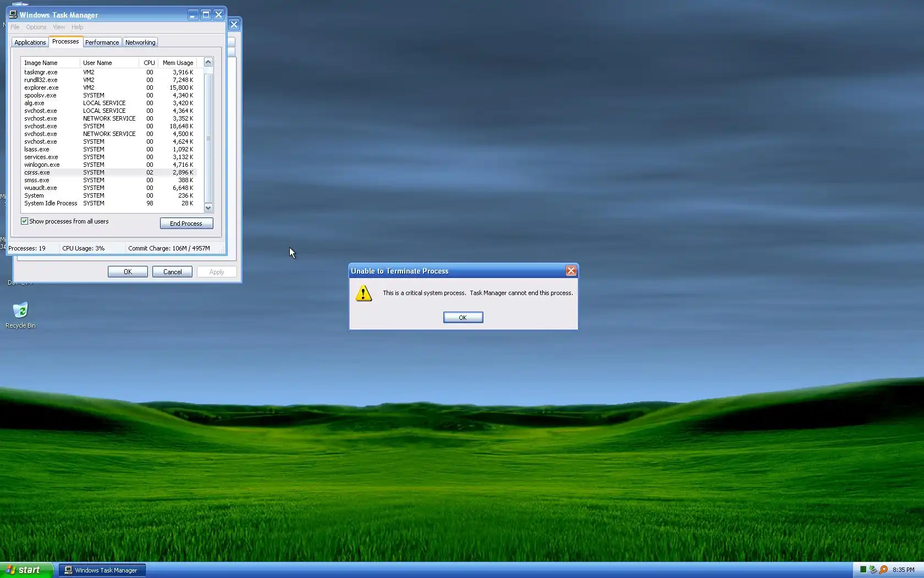Select the taskmgr.exe process row
The image size is (924, 578).
(109, 72)
